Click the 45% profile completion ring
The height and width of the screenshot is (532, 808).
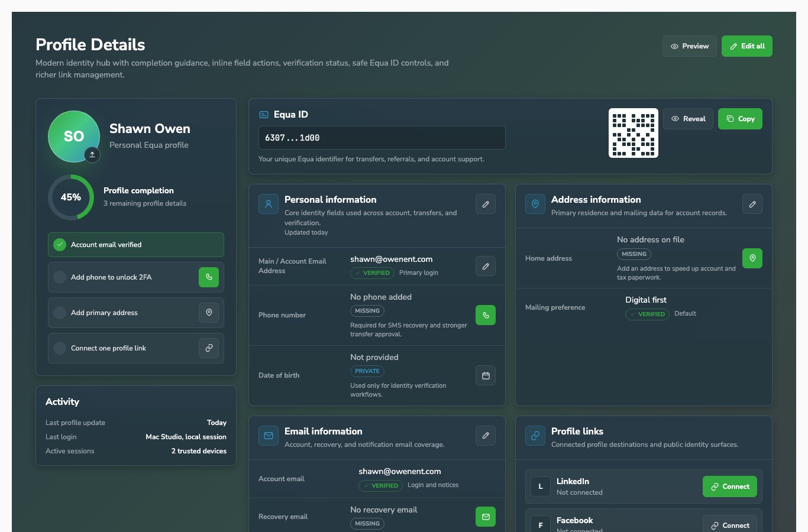point(71,197)
